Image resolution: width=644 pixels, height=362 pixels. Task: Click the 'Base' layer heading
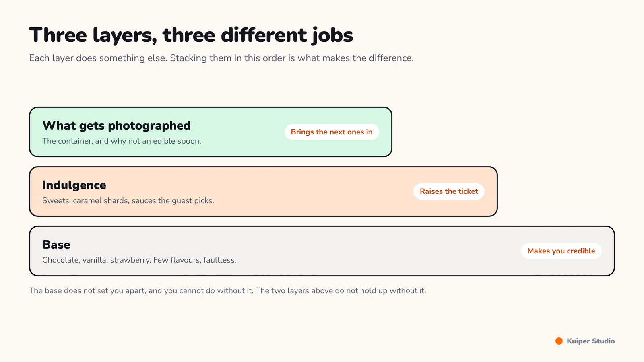point(56,245)
